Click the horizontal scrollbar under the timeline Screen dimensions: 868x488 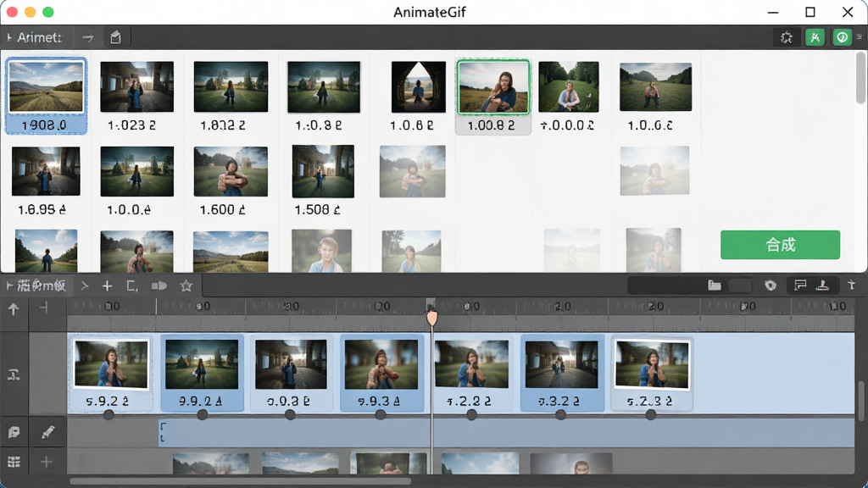click(240, 481)
